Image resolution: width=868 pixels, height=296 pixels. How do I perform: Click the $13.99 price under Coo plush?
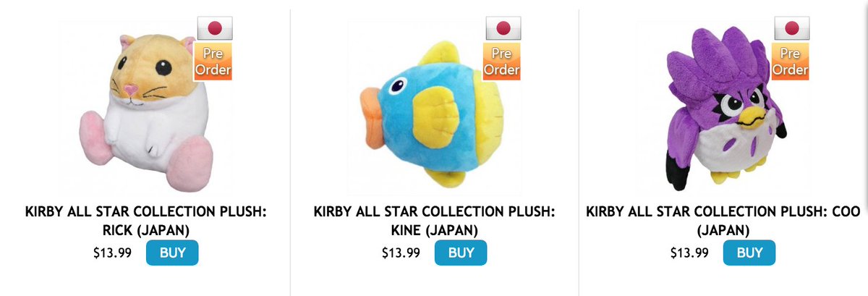tap(690, 253)
